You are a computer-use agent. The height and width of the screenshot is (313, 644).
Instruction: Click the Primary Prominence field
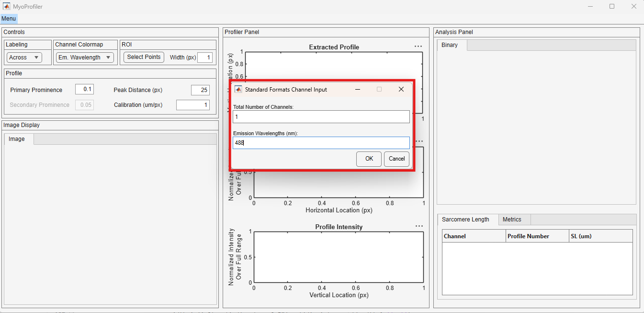[x=84, y=90]
